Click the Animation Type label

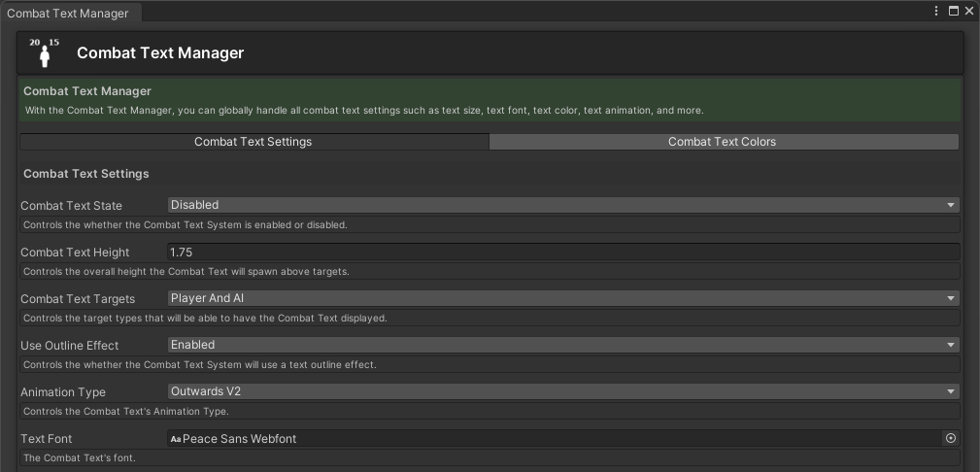tap(63, 392)
